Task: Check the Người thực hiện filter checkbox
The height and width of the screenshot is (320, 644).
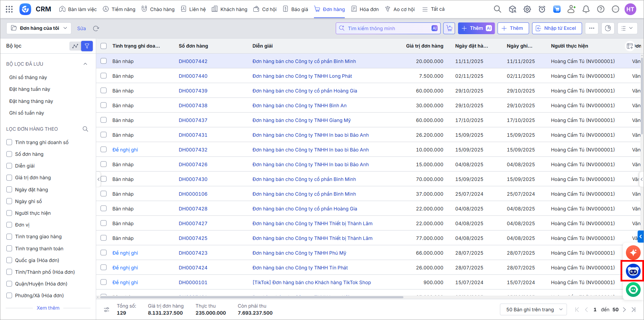Action: (9, 213)
